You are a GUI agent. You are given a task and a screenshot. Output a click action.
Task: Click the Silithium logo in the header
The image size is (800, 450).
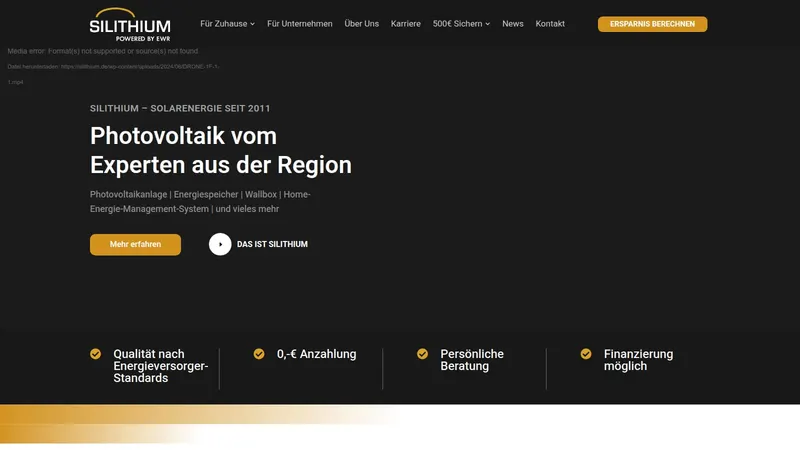130,24
